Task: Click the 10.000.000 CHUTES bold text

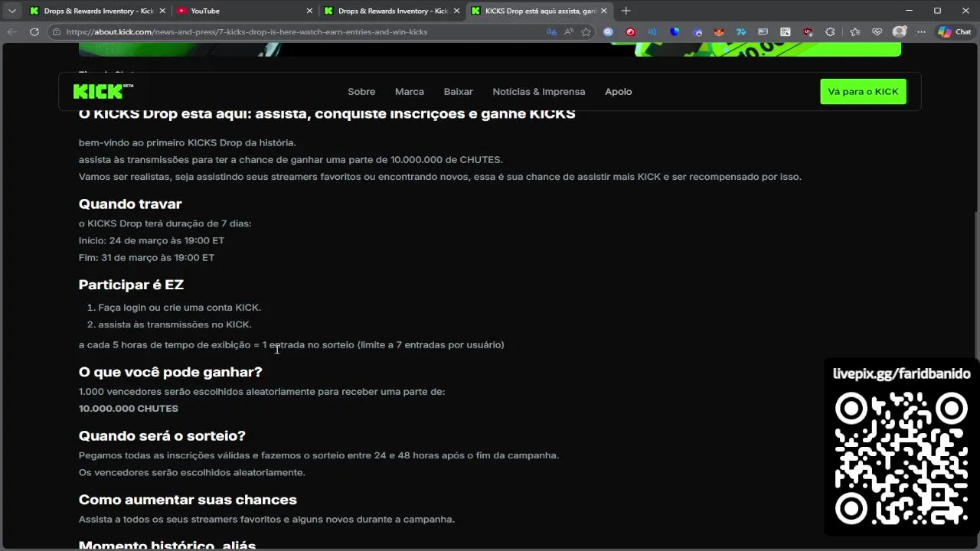Action: pos(129,409)
